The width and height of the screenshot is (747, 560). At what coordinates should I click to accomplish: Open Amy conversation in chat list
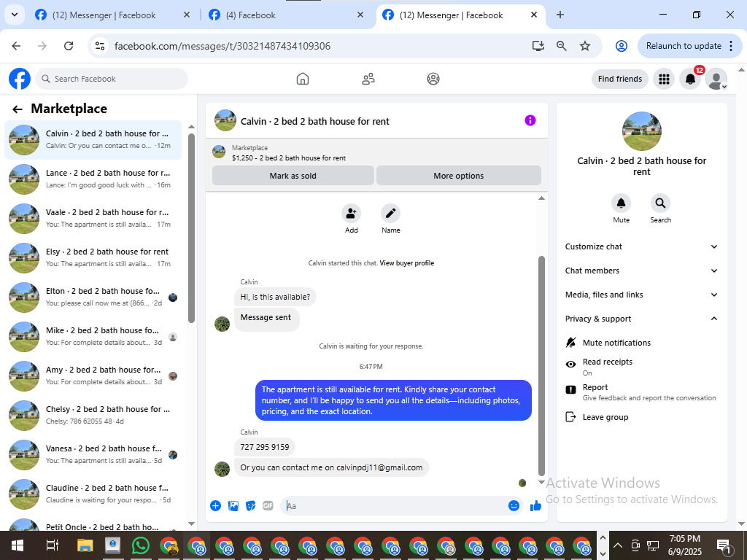[93, 376]
